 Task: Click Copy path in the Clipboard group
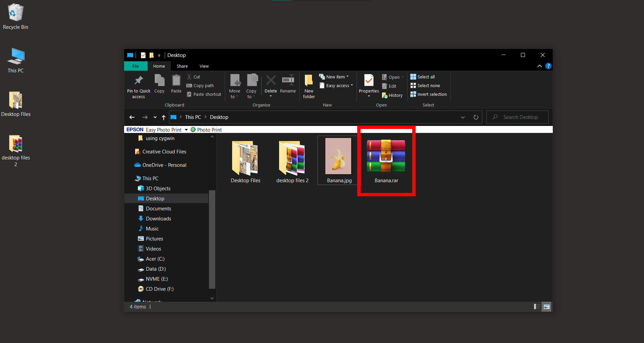(200, 85)
